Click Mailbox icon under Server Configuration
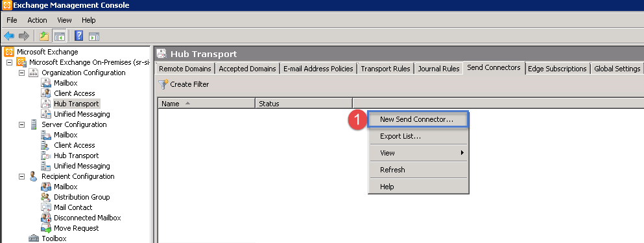 click(46, 135)
